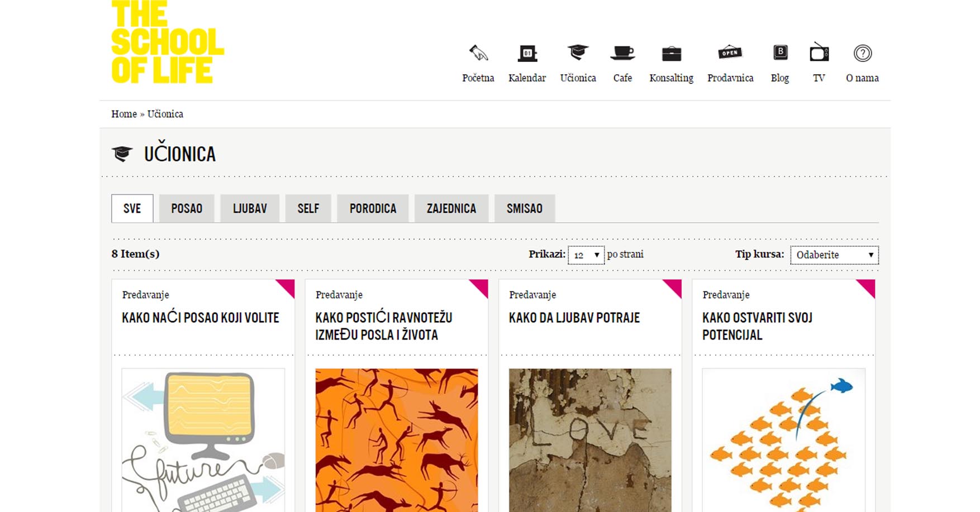Open the TV television icon
The width and height of the screenshot is (980, 512).
click(x=819, y=53)
